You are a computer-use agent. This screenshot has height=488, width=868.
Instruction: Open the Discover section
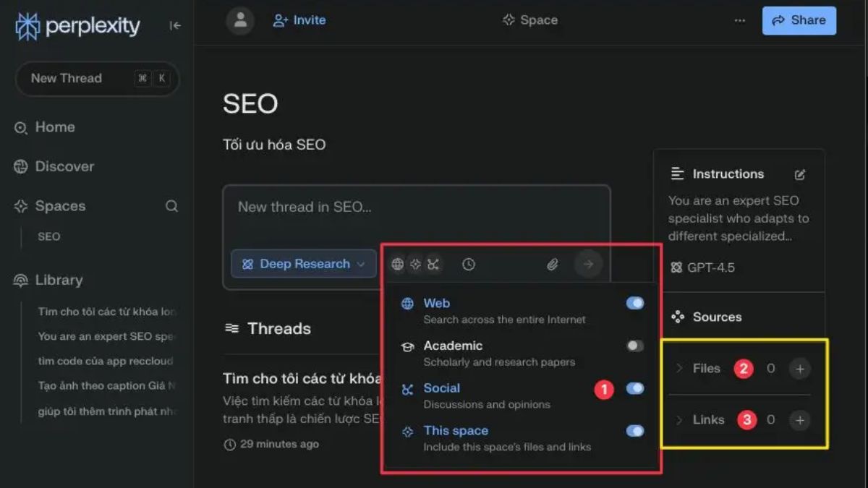[54, 166]
